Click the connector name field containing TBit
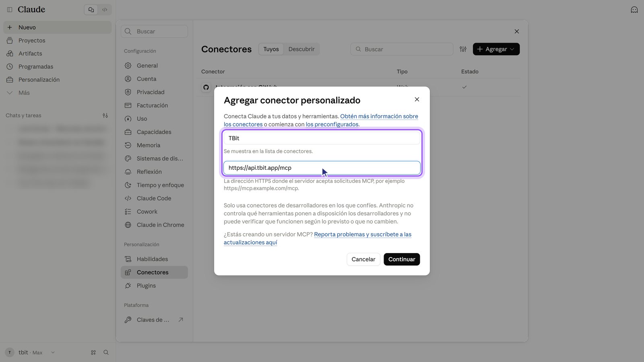The width and height of the screenshot is (644, 362). (x=322, y=138)
